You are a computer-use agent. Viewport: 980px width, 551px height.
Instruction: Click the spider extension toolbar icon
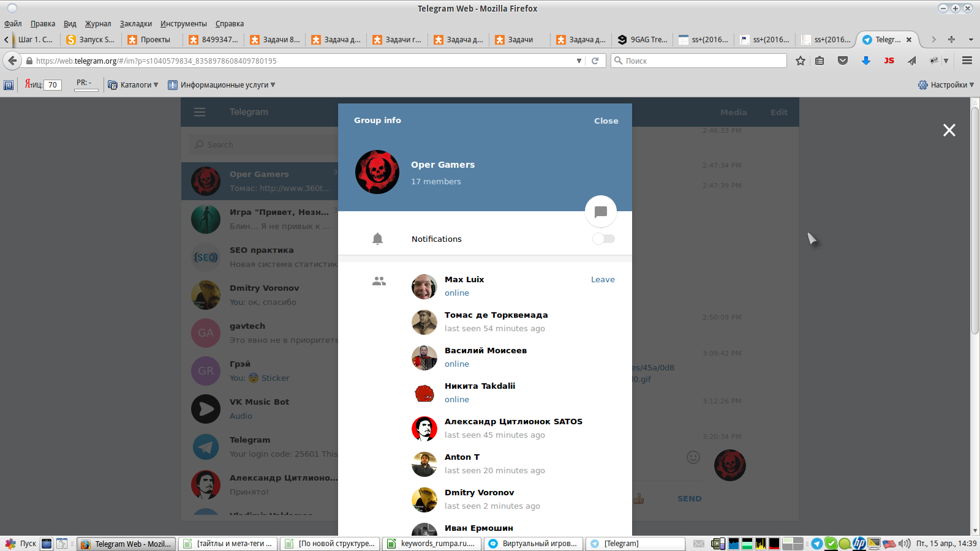tap(934, 61)
